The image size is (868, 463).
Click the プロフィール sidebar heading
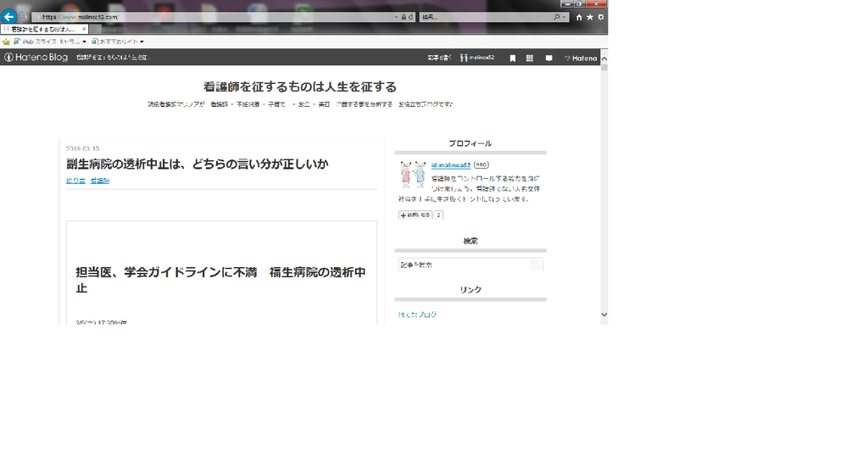pos(470,143)
